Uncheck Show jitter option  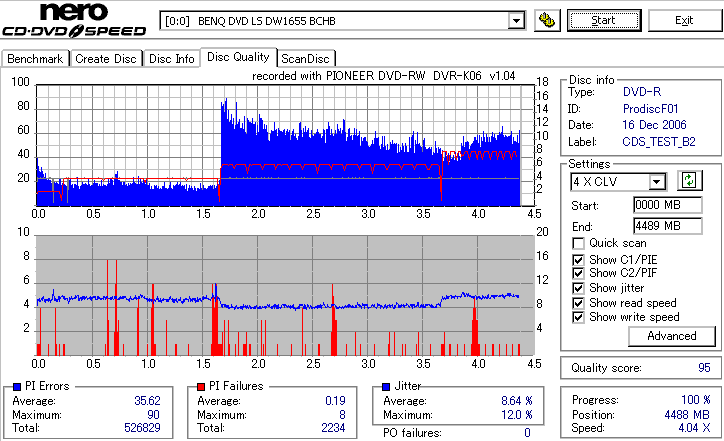(578, 288)
